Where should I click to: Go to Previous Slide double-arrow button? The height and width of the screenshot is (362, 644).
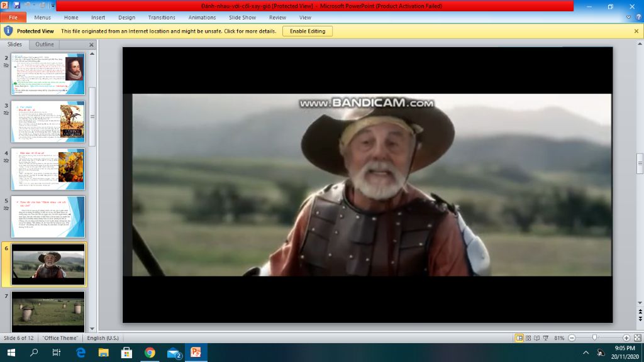[640, 312]
